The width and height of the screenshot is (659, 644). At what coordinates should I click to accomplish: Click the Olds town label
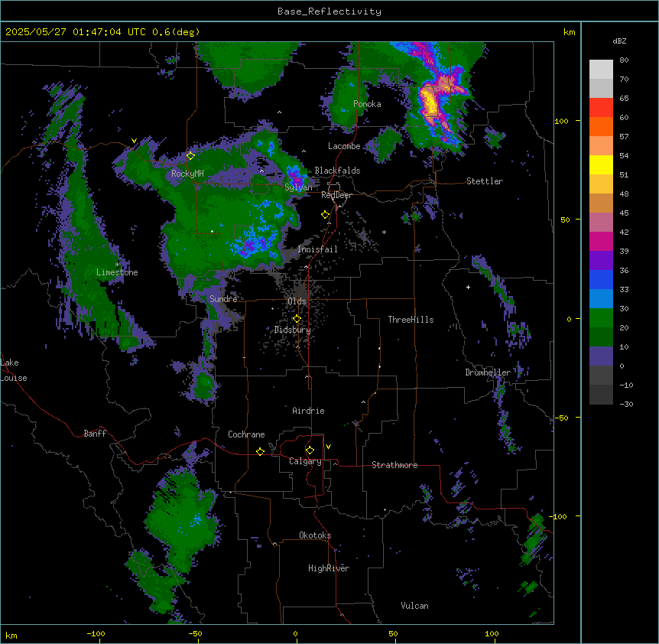(297, 301)
